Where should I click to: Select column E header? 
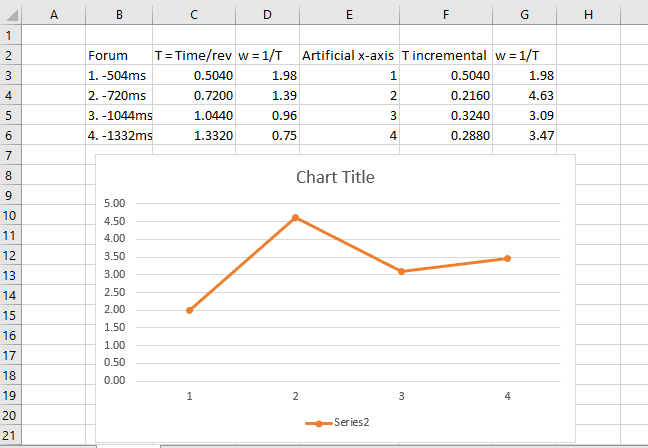point(348,12)
